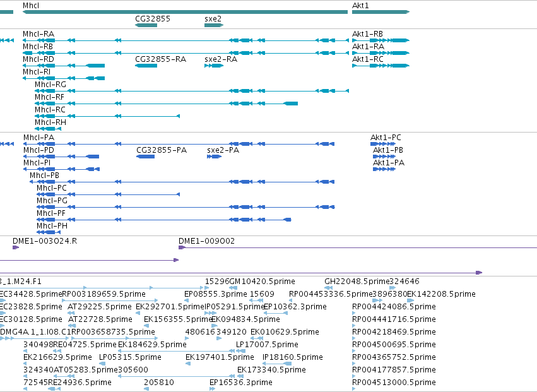The height and width of the screenshot is (392, 537).
Task: Select the AT29225.5prime EST label
Action: click(100, 306)
